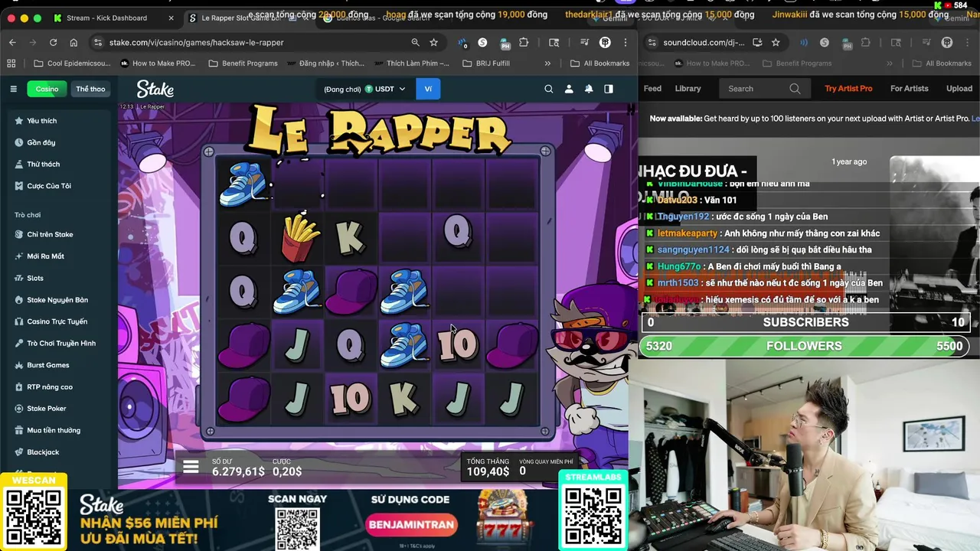Click Stake search magnifier icon
The width and height of the screenshot is (980, 551).
tap(549, 89)
